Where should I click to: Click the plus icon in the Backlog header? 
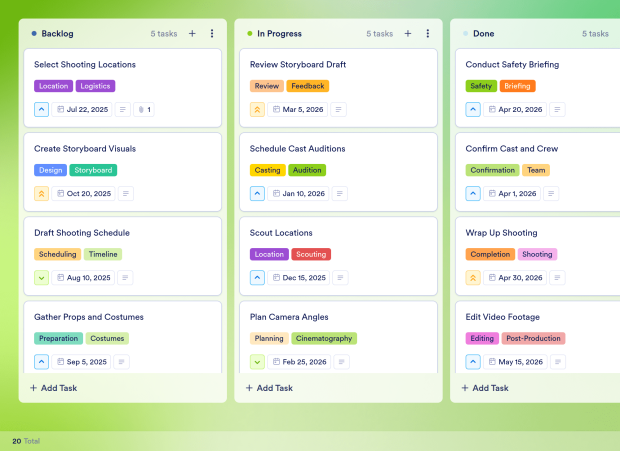tap(192, 34)
